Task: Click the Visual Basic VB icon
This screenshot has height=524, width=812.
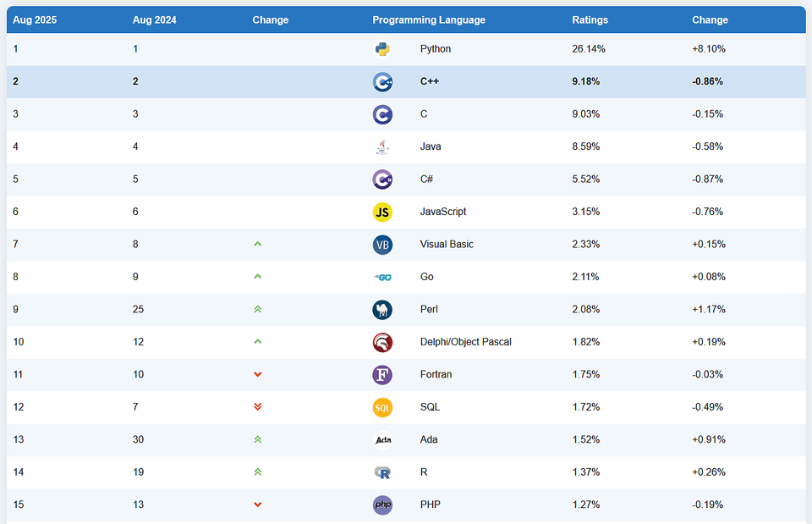Action: [x=382, y=245]
